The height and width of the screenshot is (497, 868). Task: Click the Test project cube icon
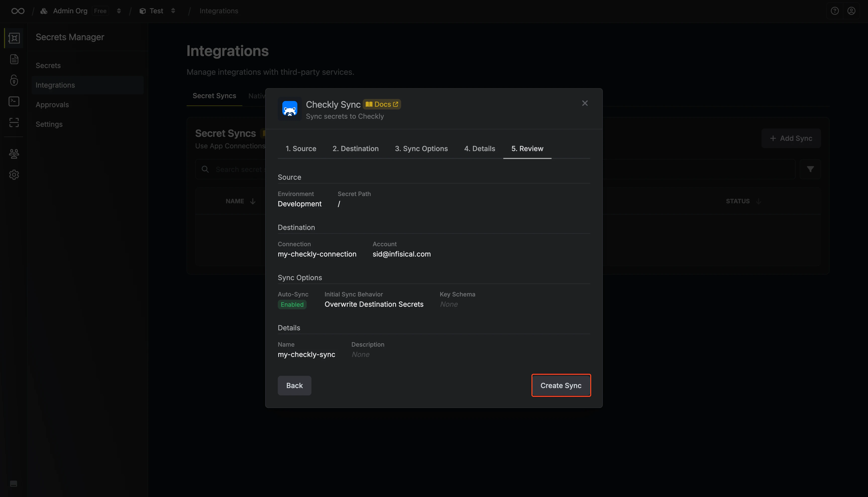click(143, 11)
